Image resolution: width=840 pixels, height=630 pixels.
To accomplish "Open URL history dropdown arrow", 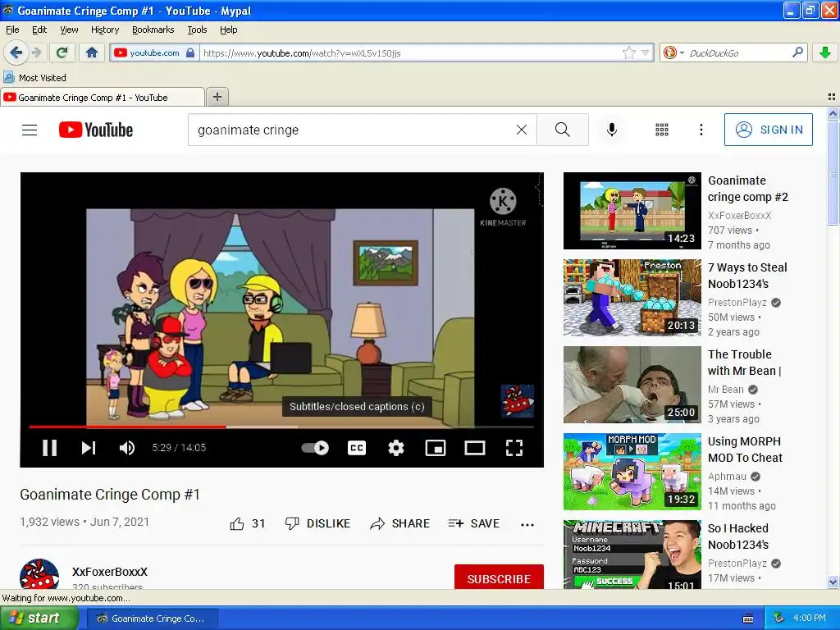I will (645, 52).
